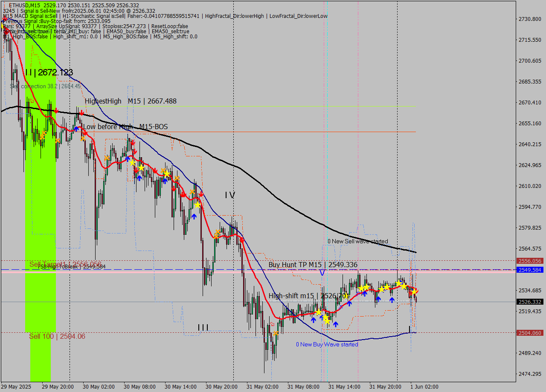The height and width of the screenshot is (392, 546).
Task: Click the Buy Hunt TP M15 | 2549.336 label
Action: [x=313, y=265]
